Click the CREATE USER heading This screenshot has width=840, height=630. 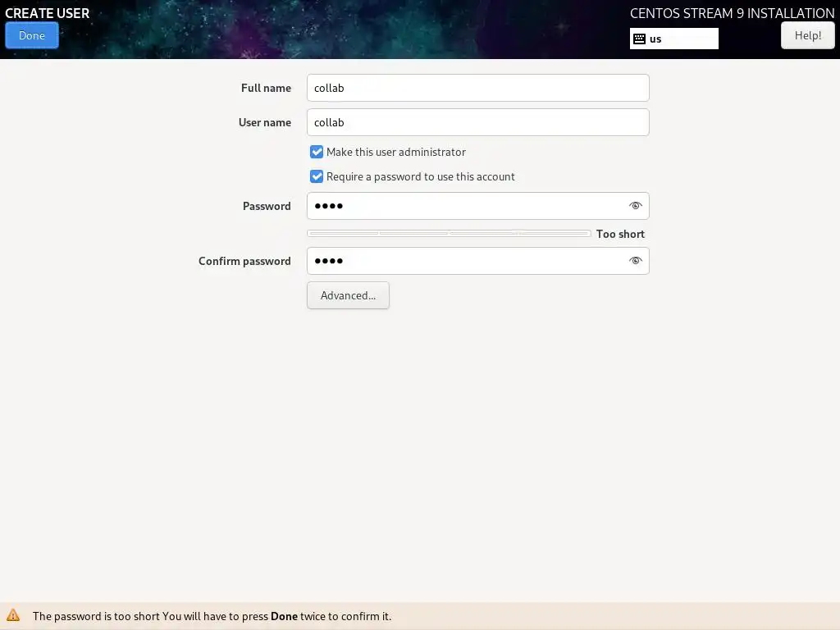point(47,13)
